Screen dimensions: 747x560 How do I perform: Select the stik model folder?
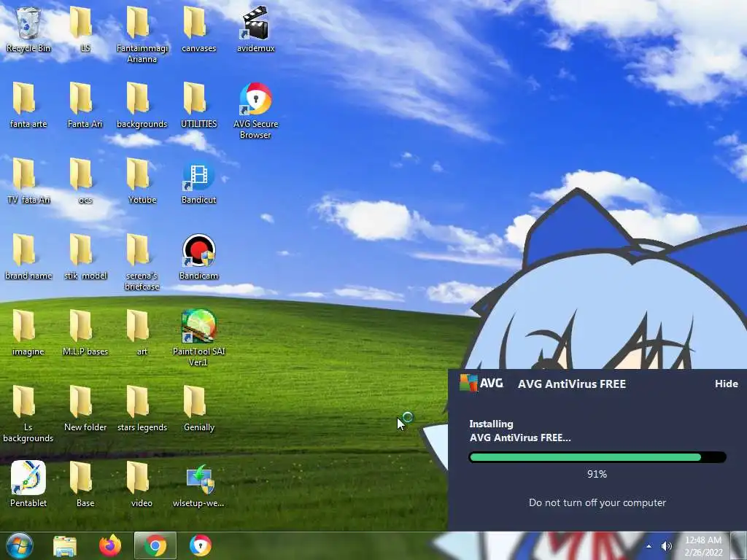(85, 256)
